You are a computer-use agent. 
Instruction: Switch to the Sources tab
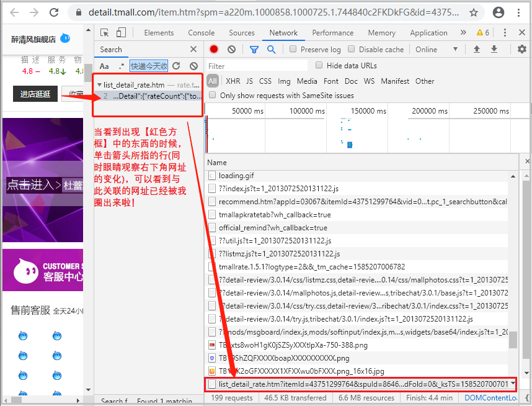click(x=242, y=33)
